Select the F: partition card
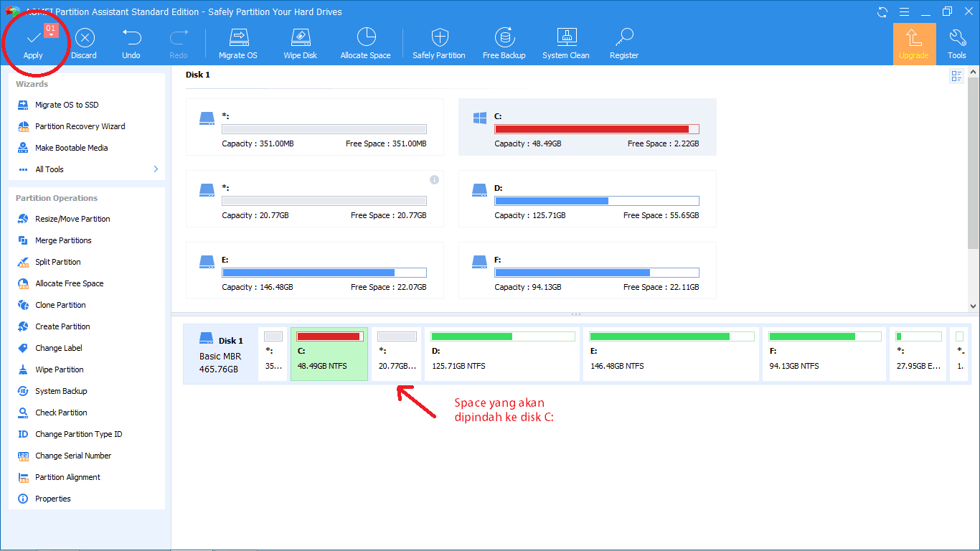This screenshot has height=551, width=980. point(588,270)
